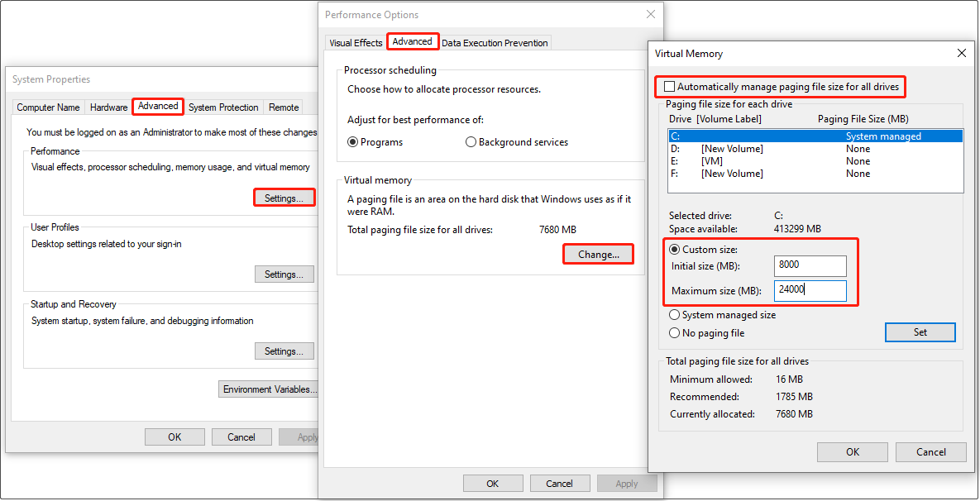
Task: Click Cancel in System Properties window
Action: [x=241, y=437]
